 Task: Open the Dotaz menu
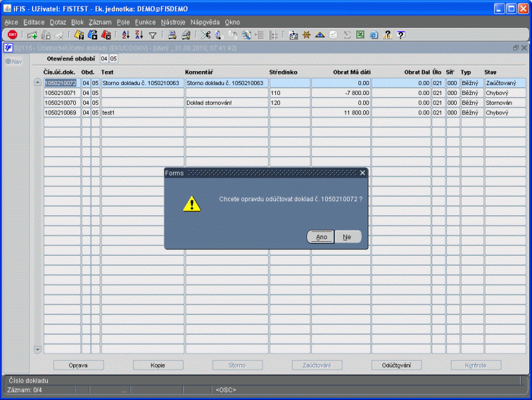(x=58, y=22)
